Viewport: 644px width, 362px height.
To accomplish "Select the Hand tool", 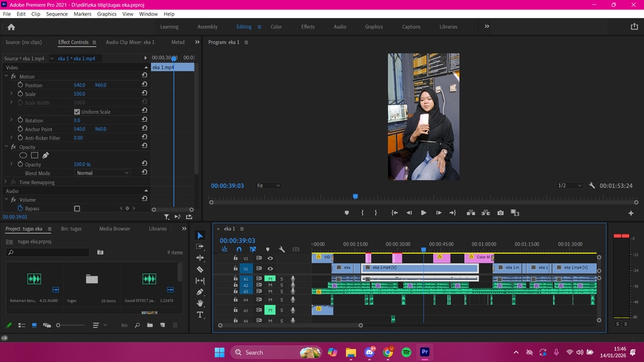I will [x=200, y=303].
